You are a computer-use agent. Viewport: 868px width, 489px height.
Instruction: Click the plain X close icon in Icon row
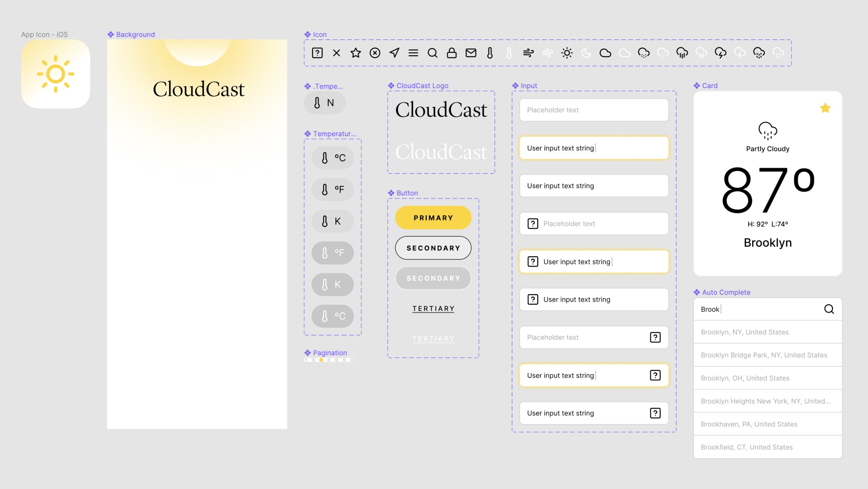click(x=337, y=53)
